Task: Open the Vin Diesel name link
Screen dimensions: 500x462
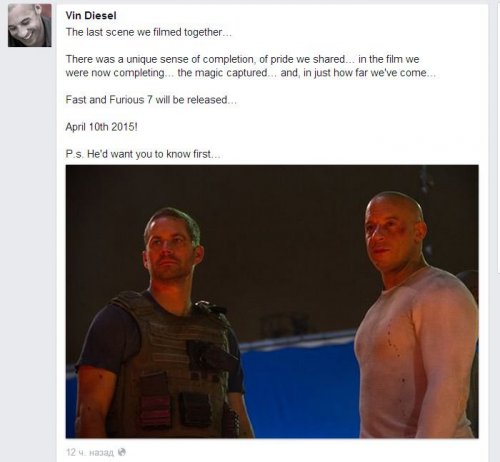Action: pos(91,15)
